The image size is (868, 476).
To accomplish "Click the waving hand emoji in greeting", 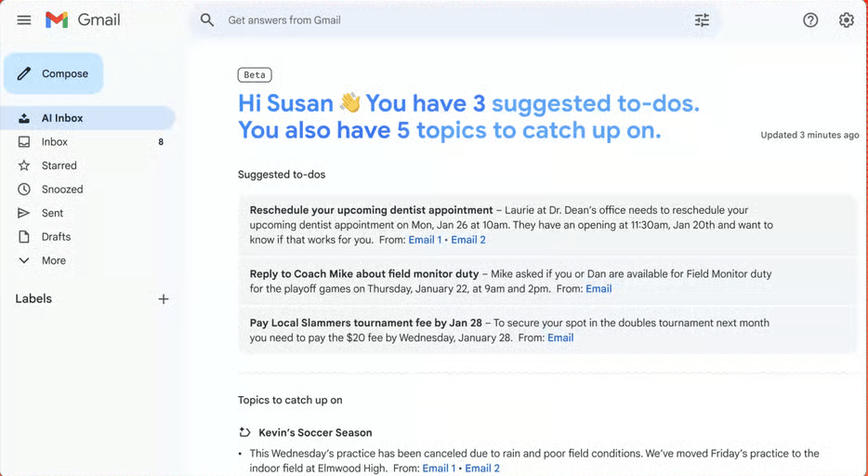I will tap(349, 103).
